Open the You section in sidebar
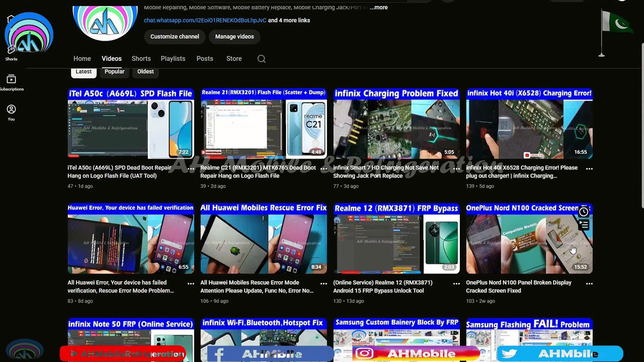Screen dimensions: 644x362 (x=11, y=113)
